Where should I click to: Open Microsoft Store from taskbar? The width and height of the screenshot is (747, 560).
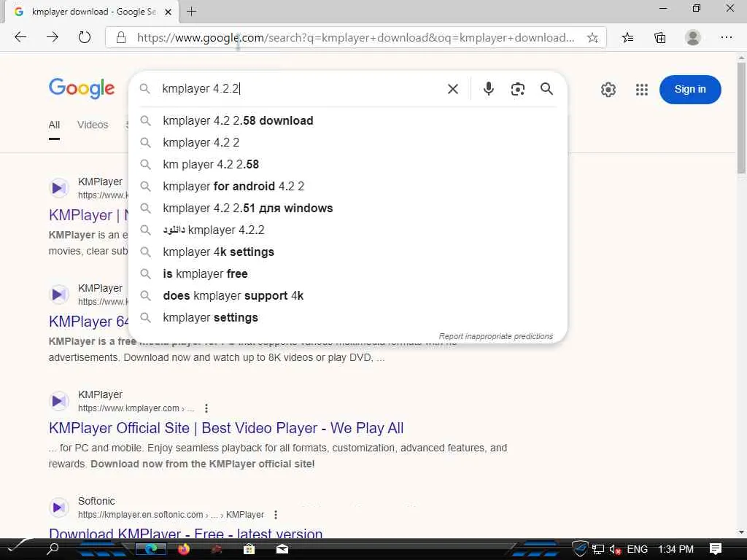(x=249, y=549)
